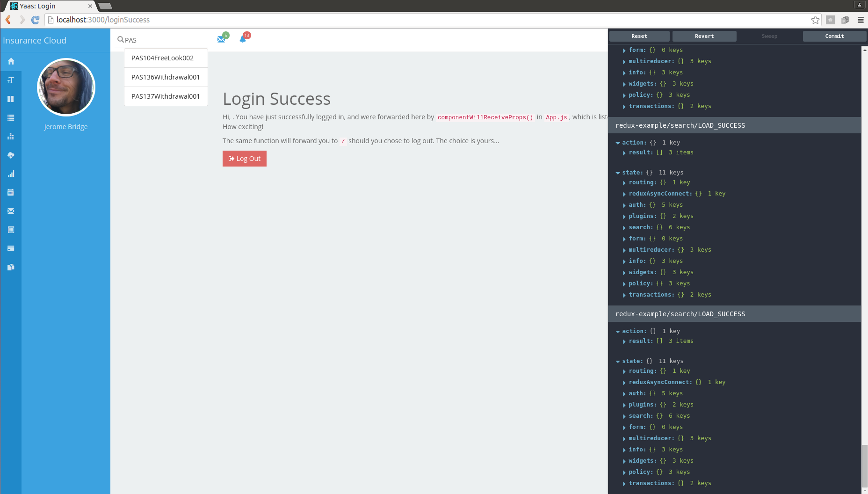Image resolution: width=868 pixels, height=494 pixels.
Task: Click Jerome Bridge's profile photo
Action: [x=66, y=87]
